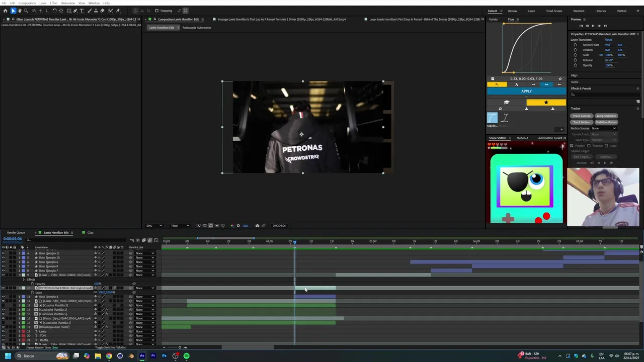Click the Track Camera button

coord(582,116)
